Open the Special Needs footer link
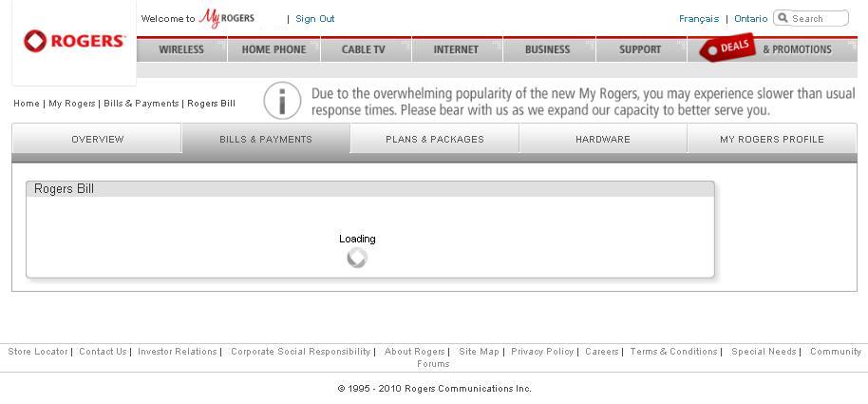 click(x=764, y=352)
